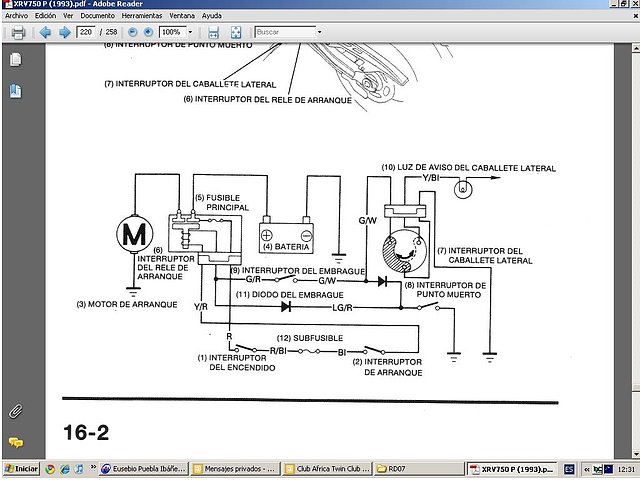
Task: Click the page number 16-2 text
Action: pos(86,433)
